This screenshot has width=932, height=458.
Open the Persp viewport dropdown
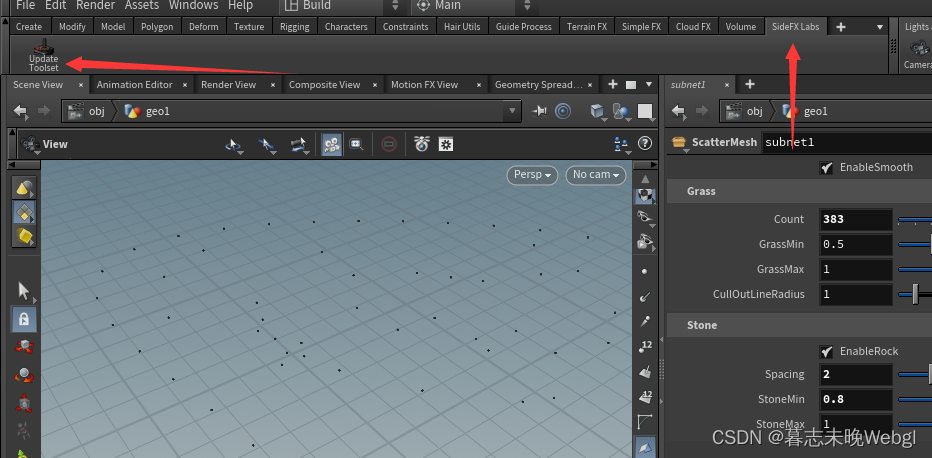coord(532,175)
